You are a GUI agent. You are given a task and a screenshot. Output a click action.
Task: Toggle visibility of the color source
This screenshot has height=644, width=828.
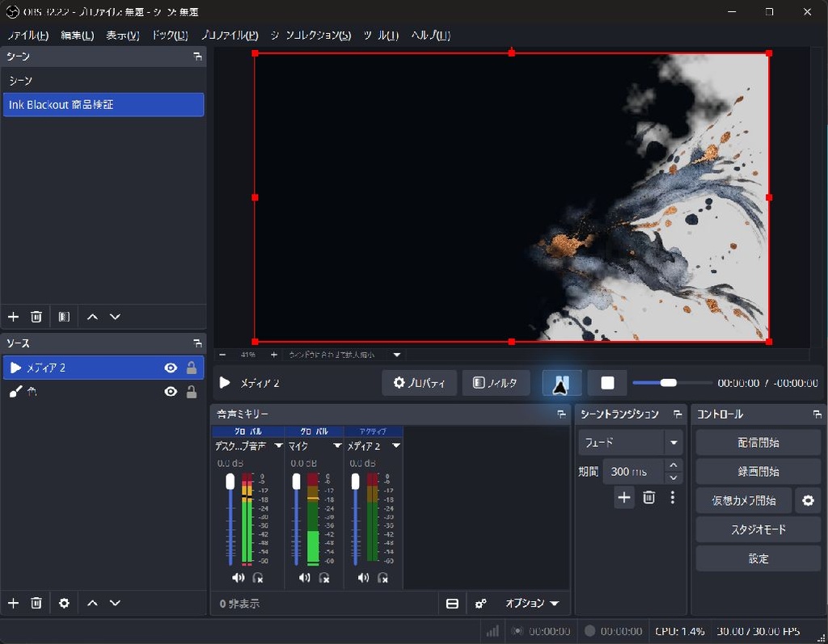click(x=171, y=392)
